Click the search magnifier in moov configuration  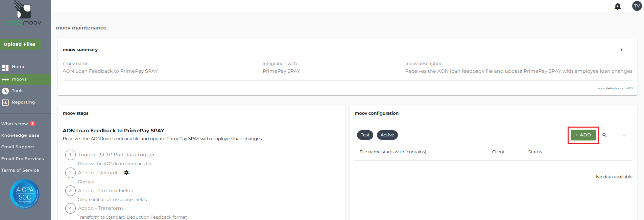point(604,135)
